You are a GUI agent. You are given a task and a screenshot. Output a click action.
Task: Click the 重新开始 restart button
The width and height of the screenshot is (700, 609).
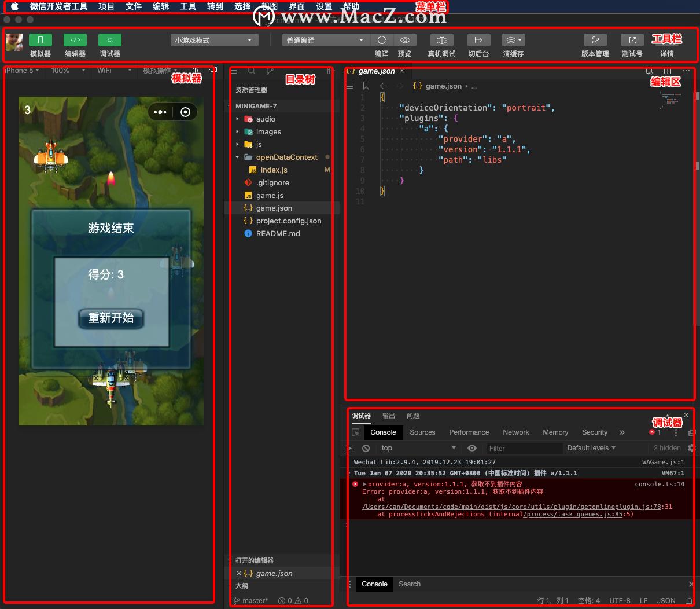[x=110, y=318]
